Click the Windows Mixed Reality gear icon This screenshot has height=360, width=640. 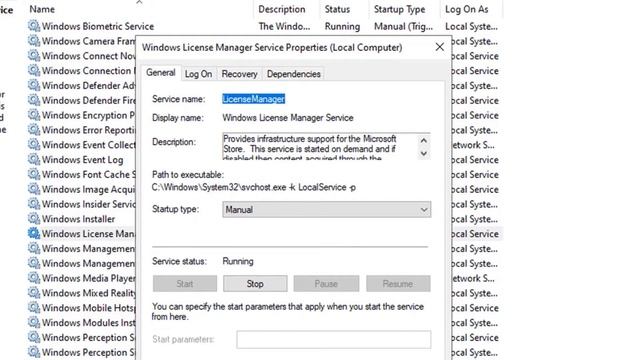(34, 293)
